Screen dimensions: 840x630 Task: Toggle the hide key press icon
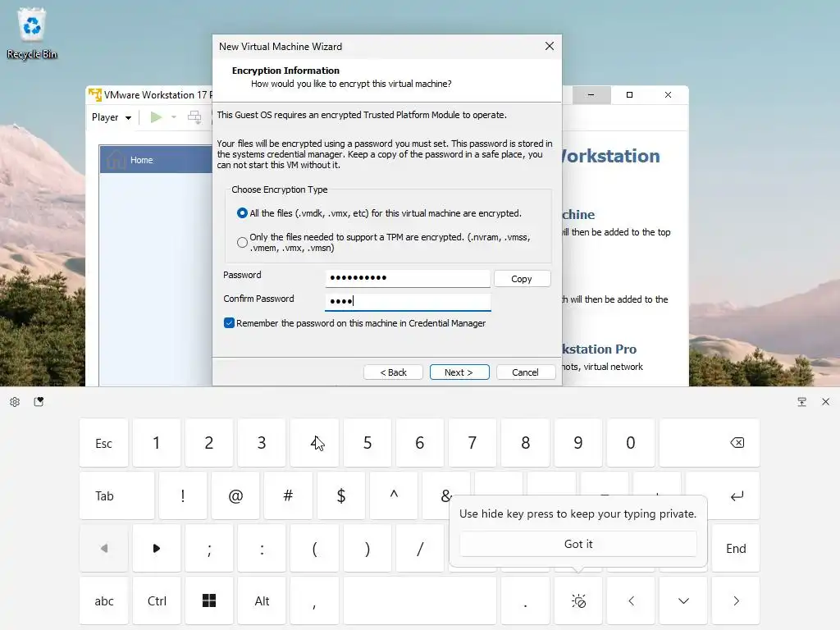coord(578,600)
